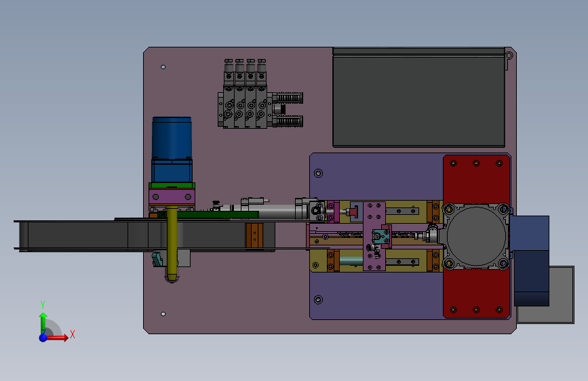Viewport: 588px width, 381px height.
Task: Click the blue Z axis ball of triad
Action: click(43, 338)
